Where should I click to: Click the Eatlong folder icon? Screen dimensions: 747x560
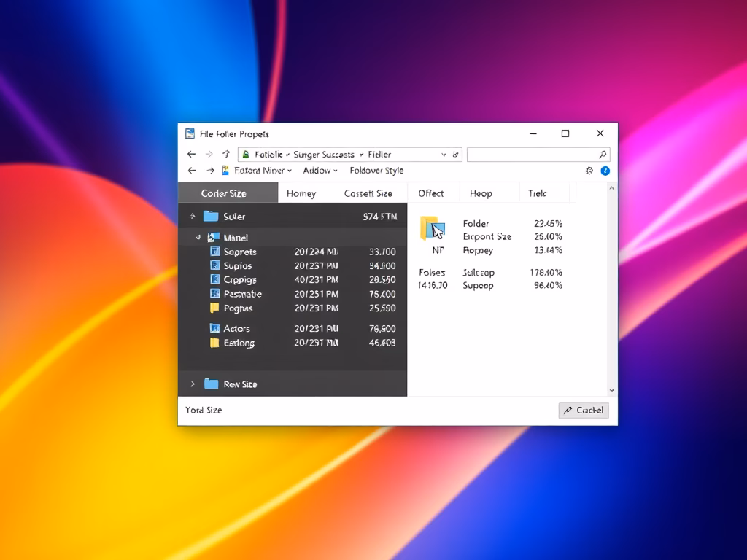point(215,343)
